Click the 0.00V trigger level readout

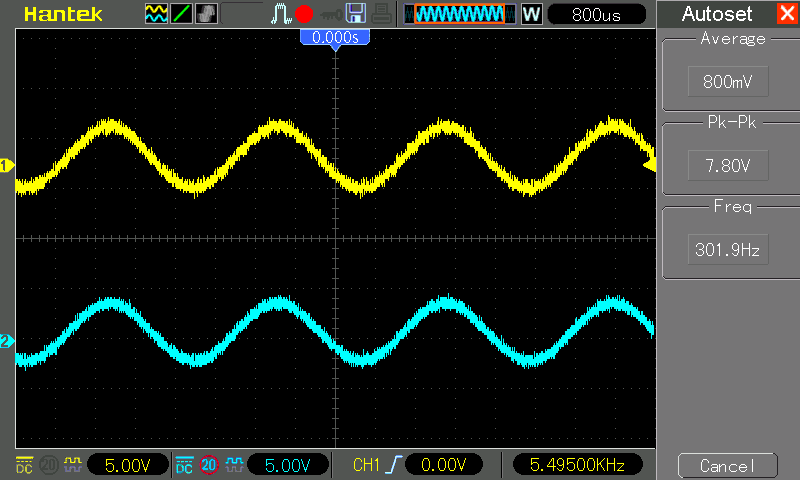(443, 465)
